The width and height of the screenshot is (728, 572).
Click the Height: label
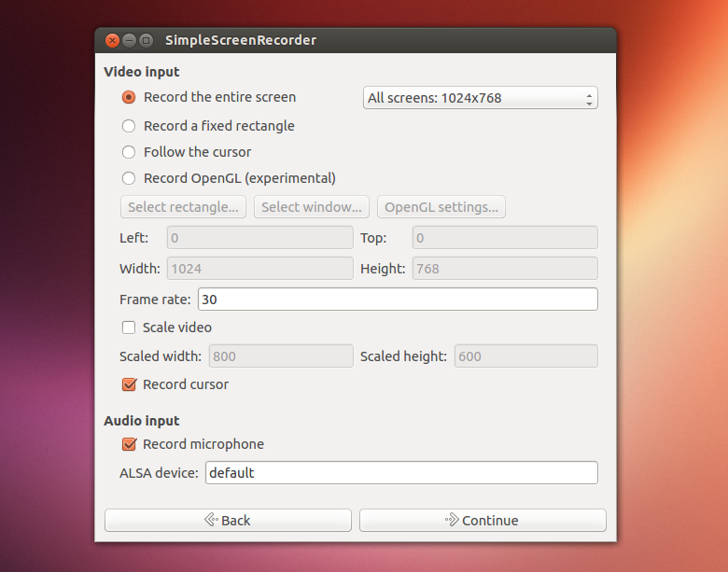pyautogui.click(x=383, y=269)
